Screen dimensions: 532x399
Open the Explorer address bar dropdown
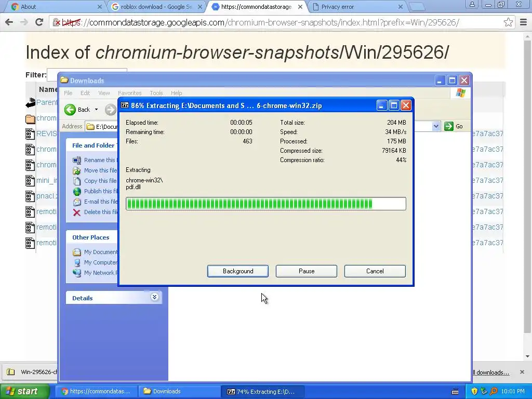tap(436, 126)
